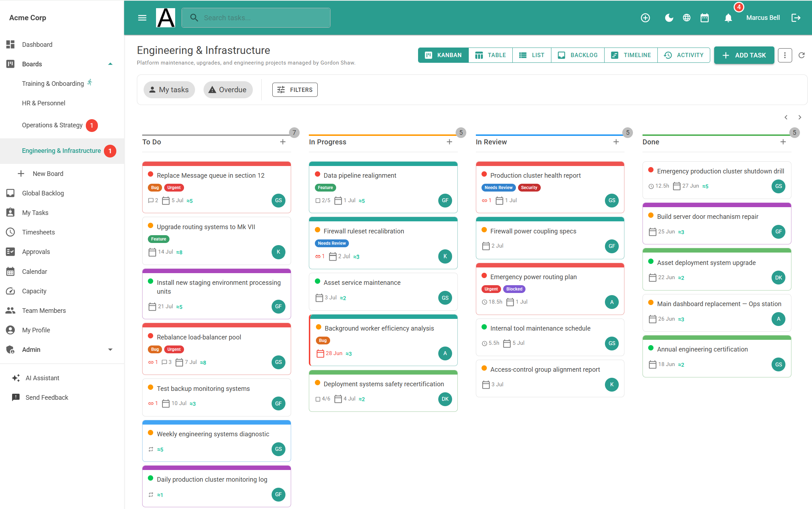Open Approvals in the sidebar
The height and width of the screenshot is (509, 812).
click(x=62, y=252)
